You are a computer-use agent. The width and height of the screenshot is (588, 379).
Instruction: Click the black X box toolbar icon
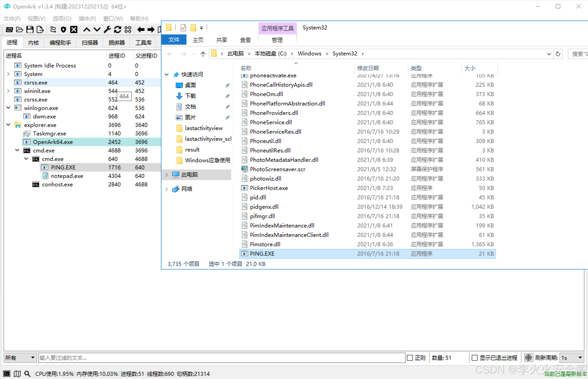(x=74, y=30)
